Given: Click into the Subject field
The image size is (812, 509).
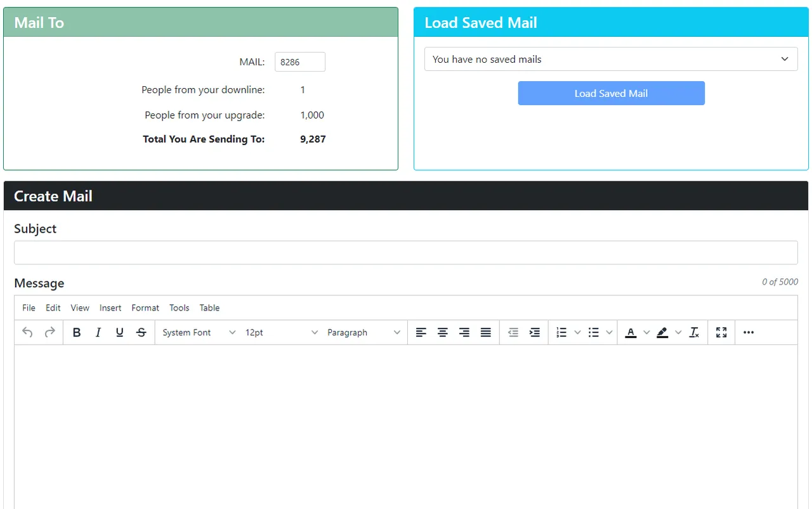Looking at the screenshot, I should tap(406, 252).
